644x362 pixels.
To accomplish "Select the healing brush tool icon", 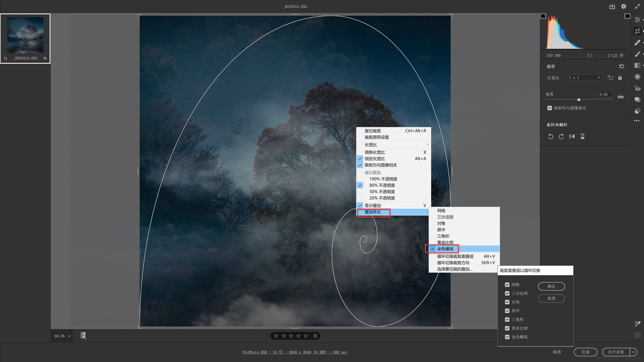I will [x=637, y=42].
